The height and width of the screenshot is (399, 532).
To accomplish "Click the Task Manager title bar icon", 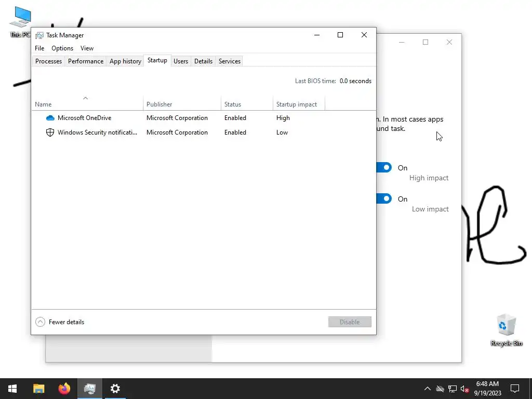I will click(x=39, y=35).
